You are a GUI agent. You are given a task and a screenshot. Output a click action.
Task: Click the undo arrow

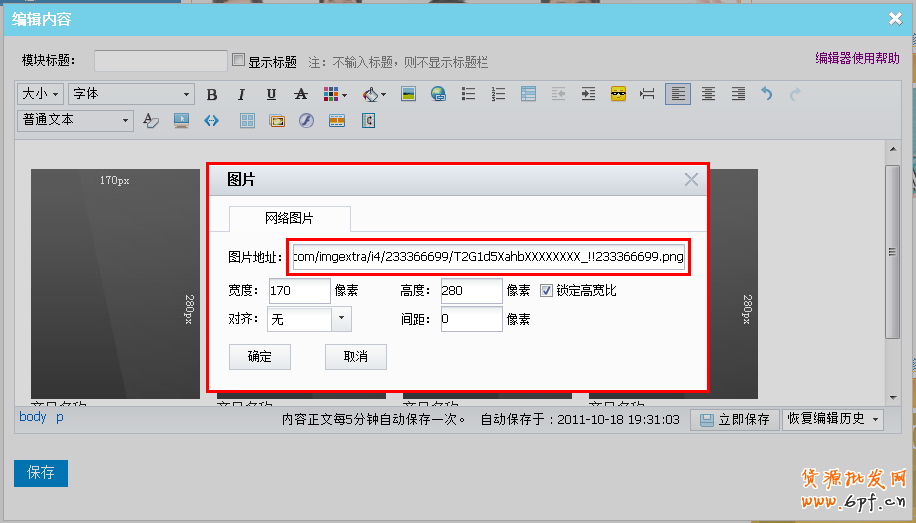pos(767,94)
